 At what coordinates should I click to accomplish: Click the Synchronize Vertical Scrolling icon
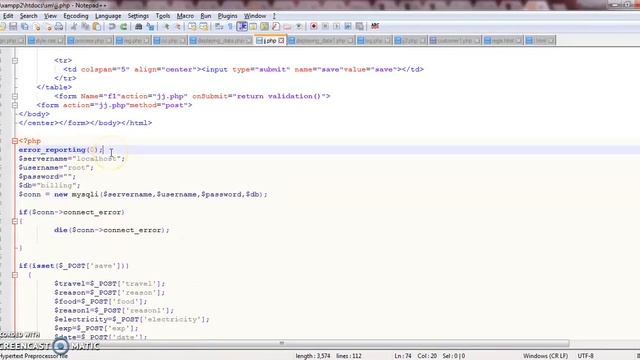click(x=192, y=27)
